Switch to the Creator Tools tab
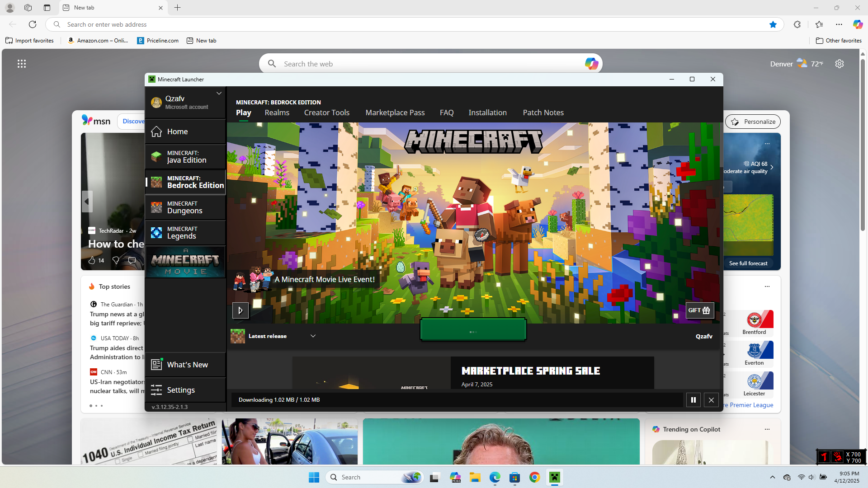 click(326, 113)
